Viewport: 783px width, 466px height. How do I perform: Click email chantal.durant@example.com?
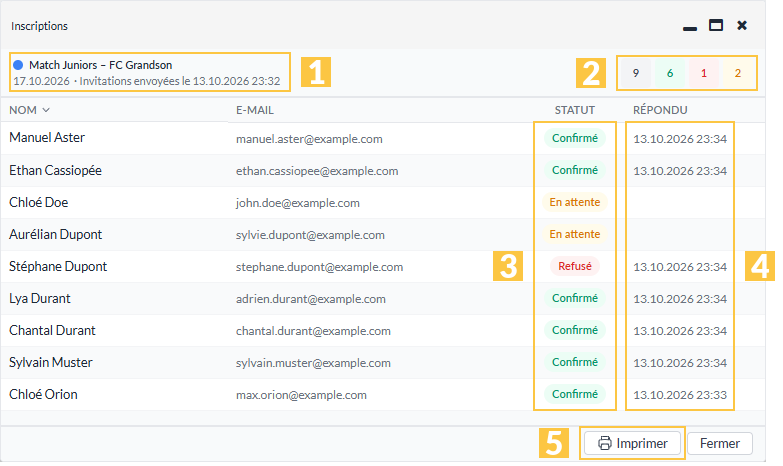tap(313, 331)
